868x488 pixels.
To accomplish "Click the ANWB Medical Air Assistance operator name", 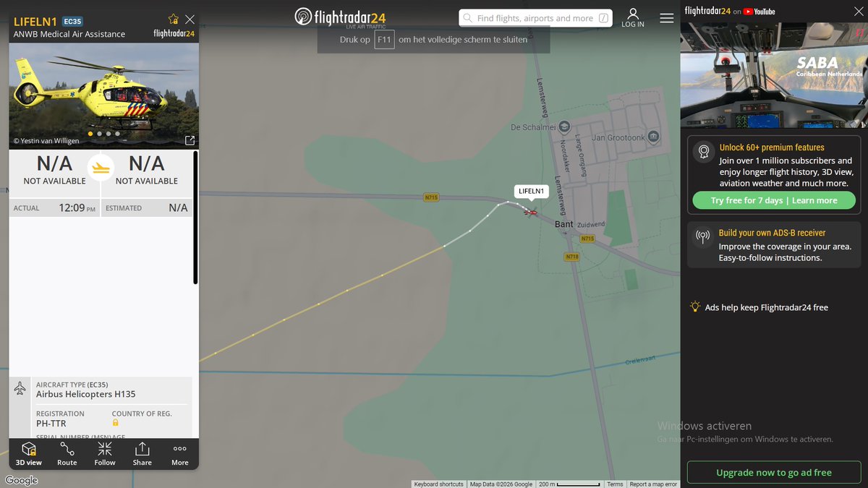I will pos(69,34).
